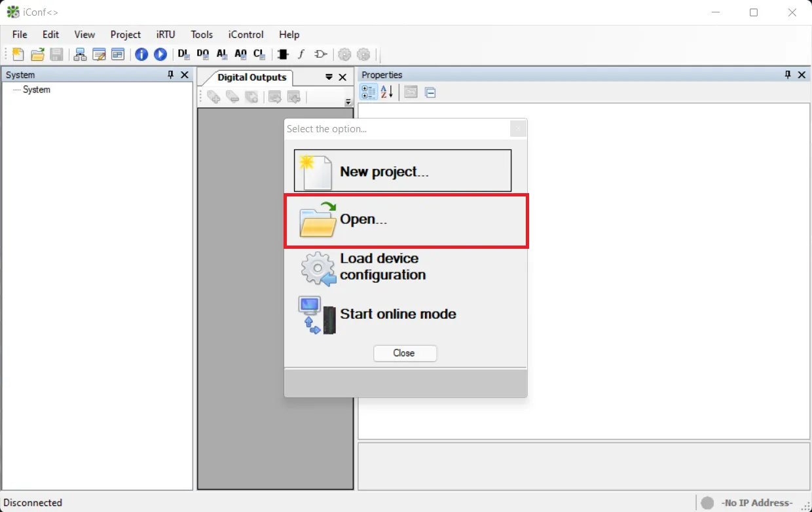Click the Close button in dialog
This screenshot has width=812, height=512.
404,353
